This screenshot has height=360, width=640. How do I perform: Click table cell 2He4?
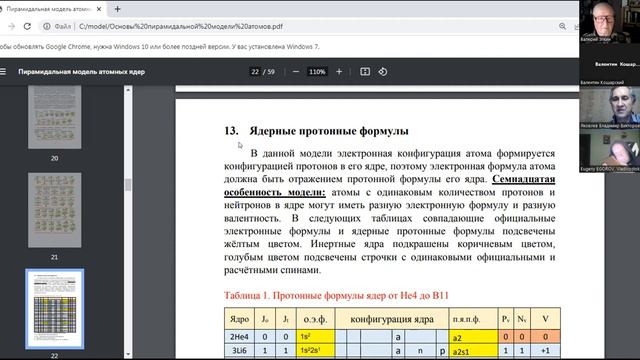point(240,337)
